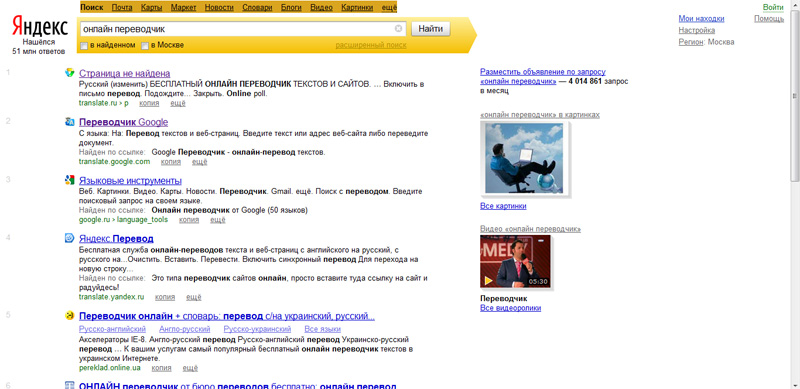800x389 pixels.
Task: Open the Карты tab
Action: point(152,7)
